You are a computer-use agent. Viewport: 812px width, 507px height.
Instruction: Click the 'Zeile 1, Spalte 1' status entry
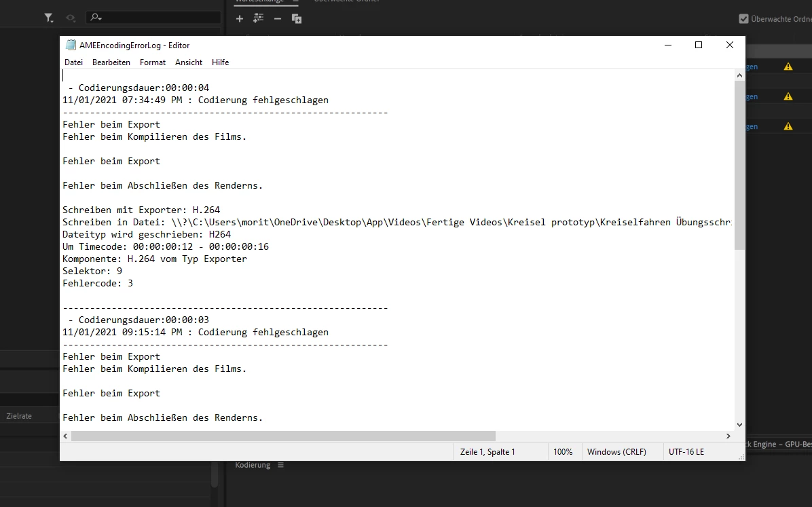tap(487, 451)
